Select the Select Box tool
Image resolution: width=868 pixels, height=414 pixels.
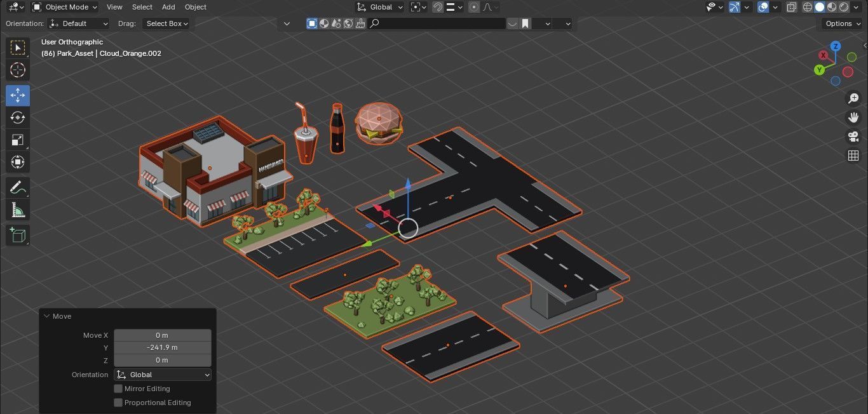18,48
